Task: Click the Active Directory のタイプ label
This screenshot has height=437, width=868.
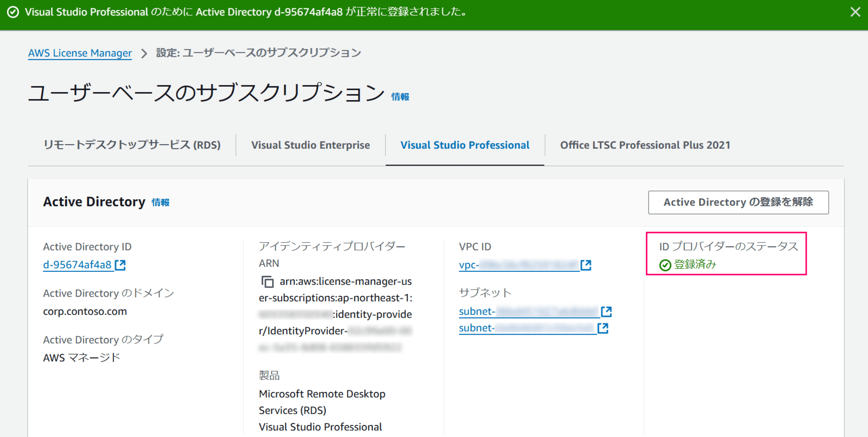Action: click(103, 340)
